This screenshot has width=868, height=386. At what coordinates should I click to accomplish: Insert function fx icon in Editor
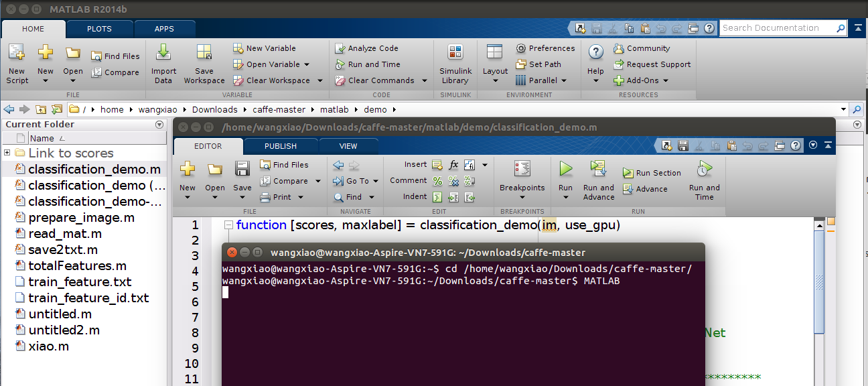coord(453,165)
